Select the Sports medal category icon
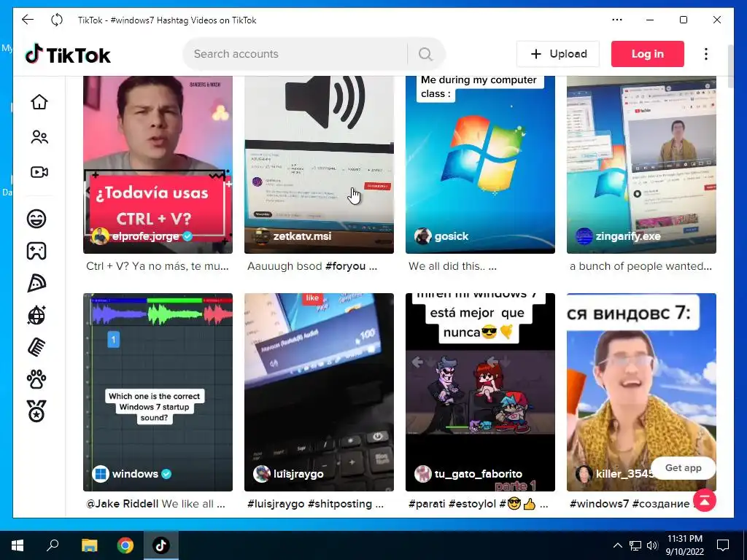Screen dimensions: 747x560 pyautogui.click(x=36, y=411)
